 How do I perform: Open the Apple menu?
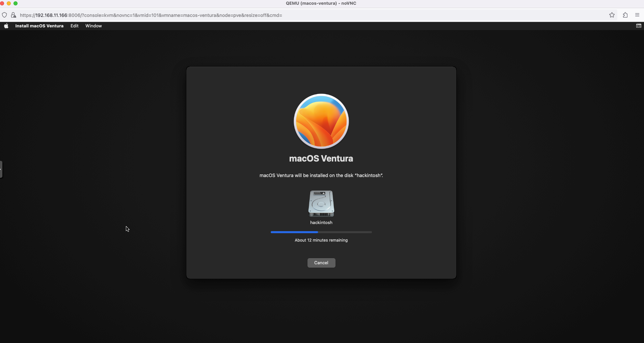6,26
